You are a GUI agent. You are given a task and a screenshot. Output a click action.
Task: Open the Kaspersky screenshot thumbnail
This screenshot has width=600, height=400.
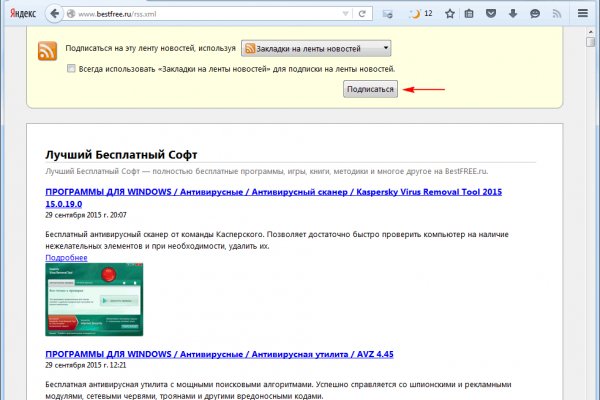pos(94,300)
